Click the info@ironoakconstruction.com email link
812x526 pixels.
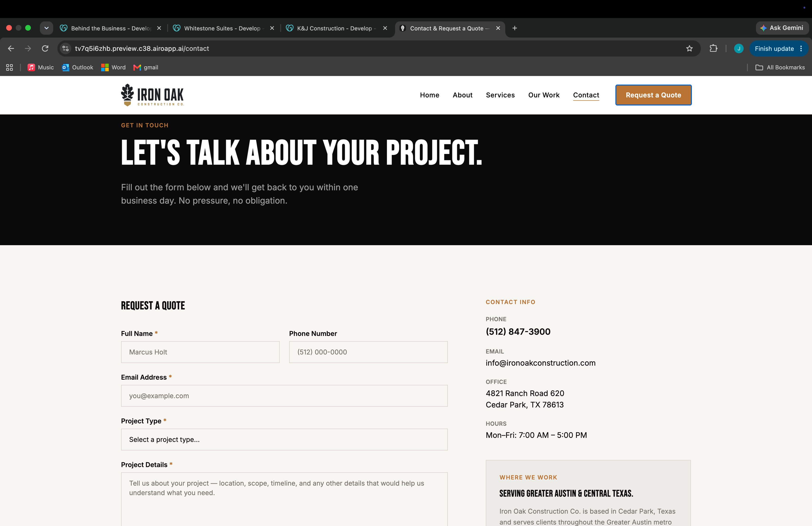click(x=540, y=363)
